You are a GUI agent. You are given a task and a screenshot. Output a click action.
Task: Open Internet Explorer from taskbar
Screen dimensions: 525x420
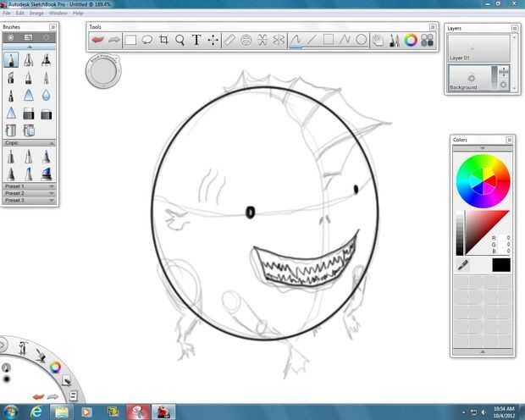(36, 412)
